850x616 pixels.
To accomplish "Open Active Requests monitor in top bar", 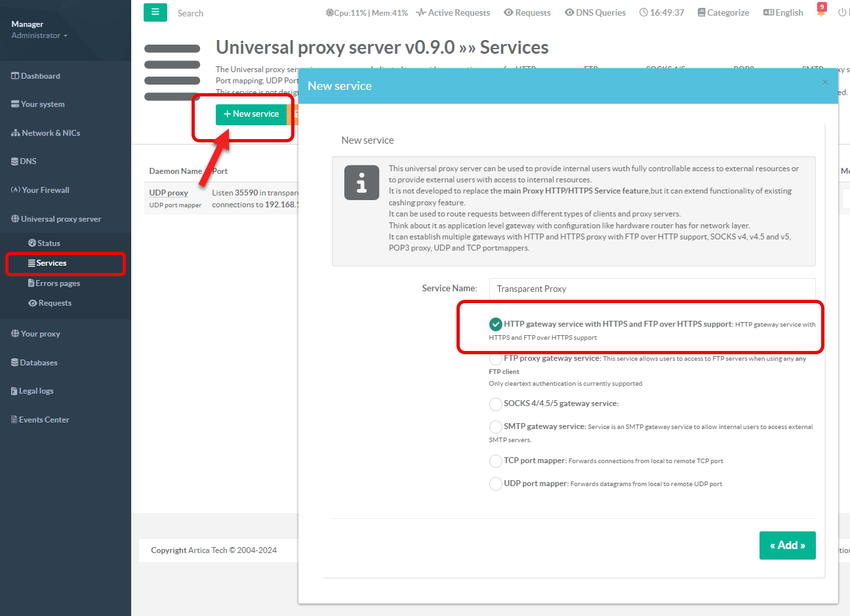I will [453, 12].
